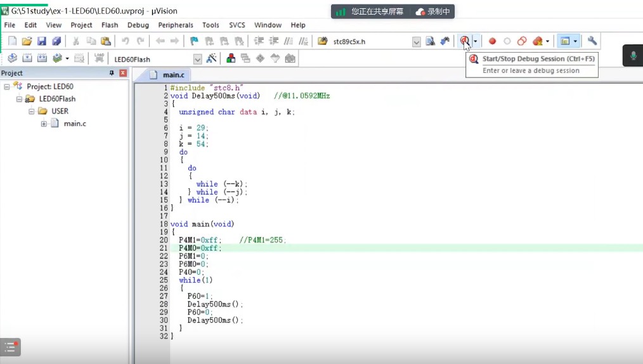Open the LED60Flash target dropdown
643x364 pixels.
(197, 59)
